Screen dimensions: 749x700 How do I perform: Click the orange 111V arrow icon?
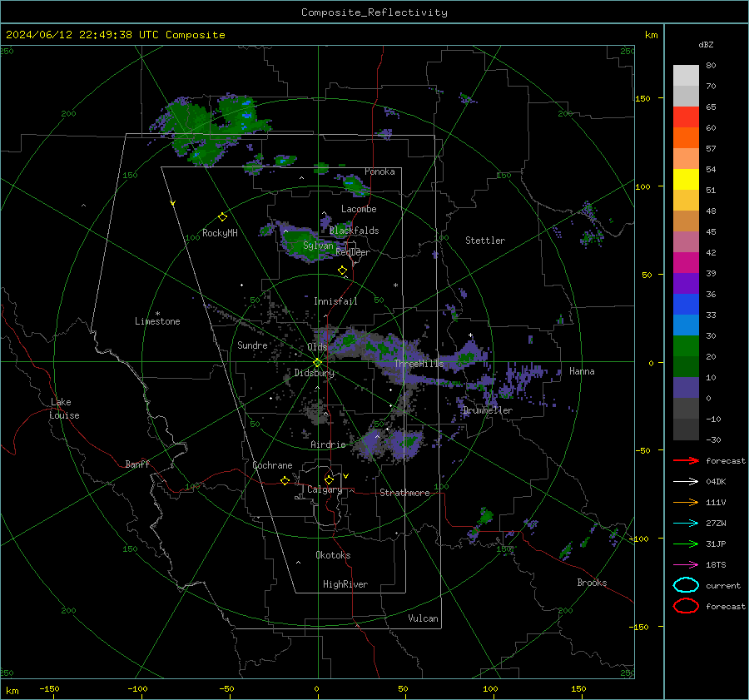pos(686,502)
